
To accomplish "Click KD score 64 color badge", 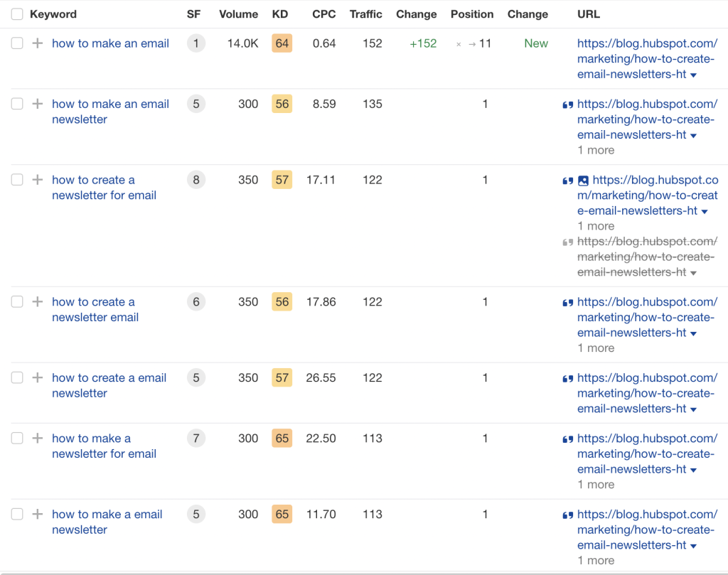I will 282,43.
